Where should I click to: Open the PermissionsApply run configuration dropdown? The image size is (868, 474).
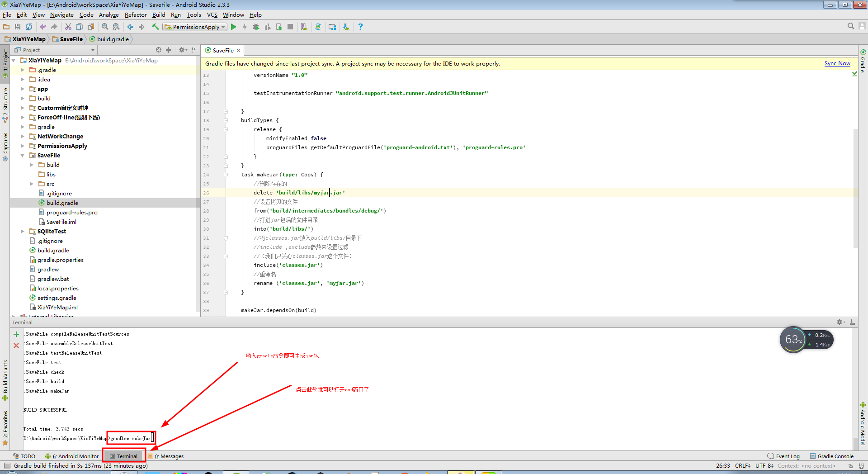[195, 27]
